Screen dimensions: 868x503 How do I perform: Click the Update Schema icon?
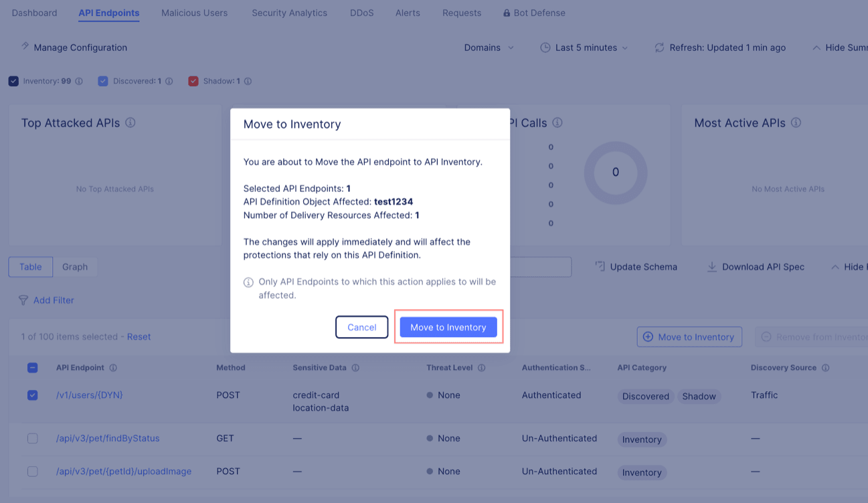[x=600, y=267]
